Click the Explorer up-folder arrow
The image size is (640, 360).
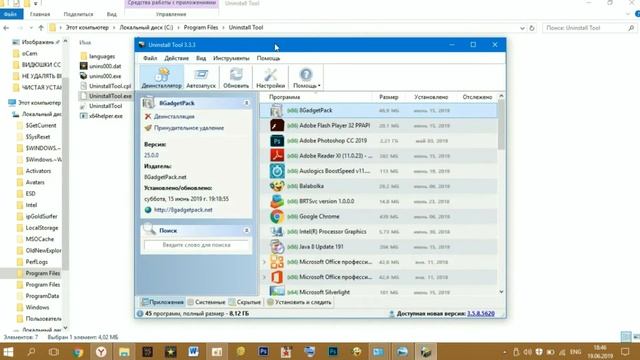(x=41, y=28)
